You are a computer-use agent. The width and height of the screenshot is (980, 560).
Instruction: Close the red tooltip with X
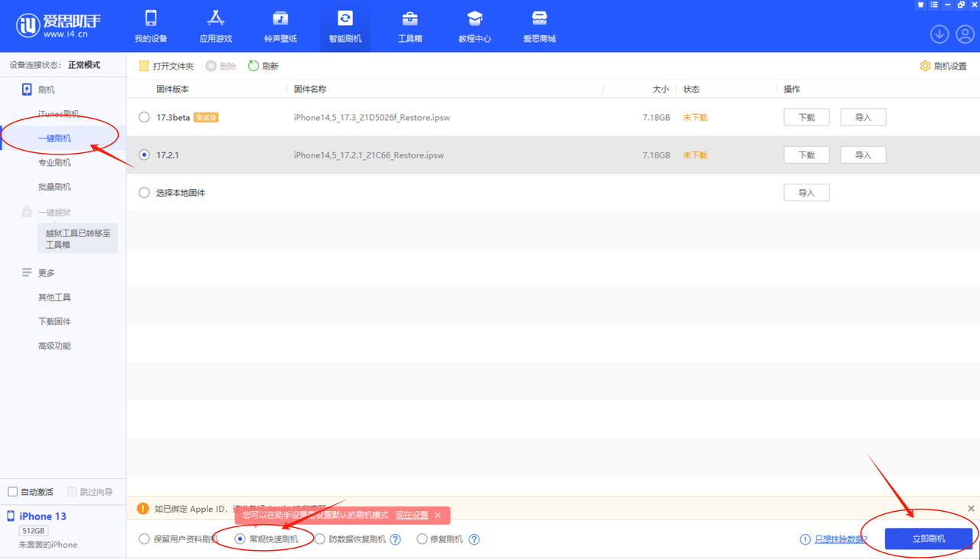(438, 516)
